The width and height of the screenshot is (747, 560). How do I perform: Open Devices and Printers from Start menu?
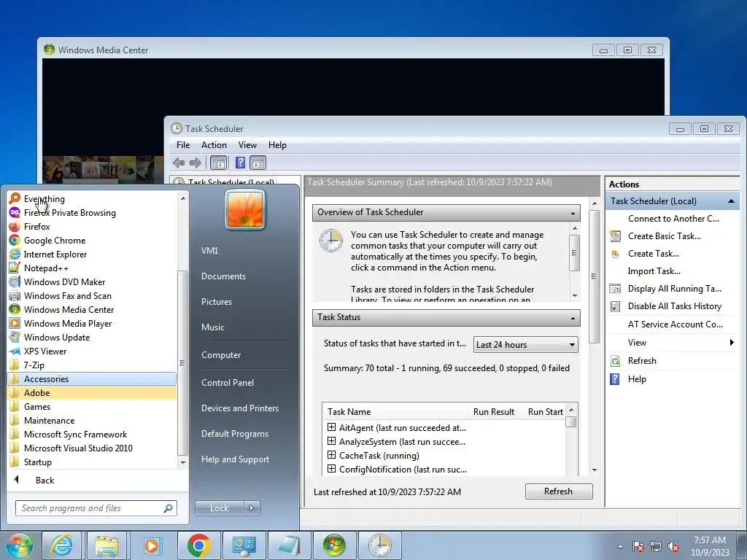[239, 408]
